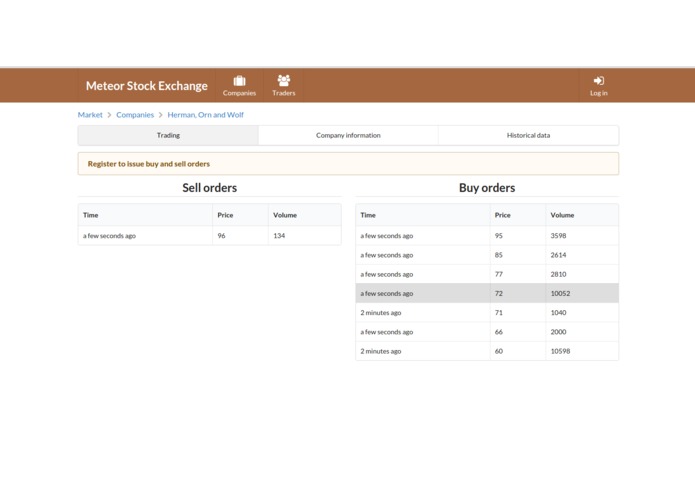Select buy order volume 1040
Image resolution: width=695 pixels, height=494 pixels.
[582, 312]
